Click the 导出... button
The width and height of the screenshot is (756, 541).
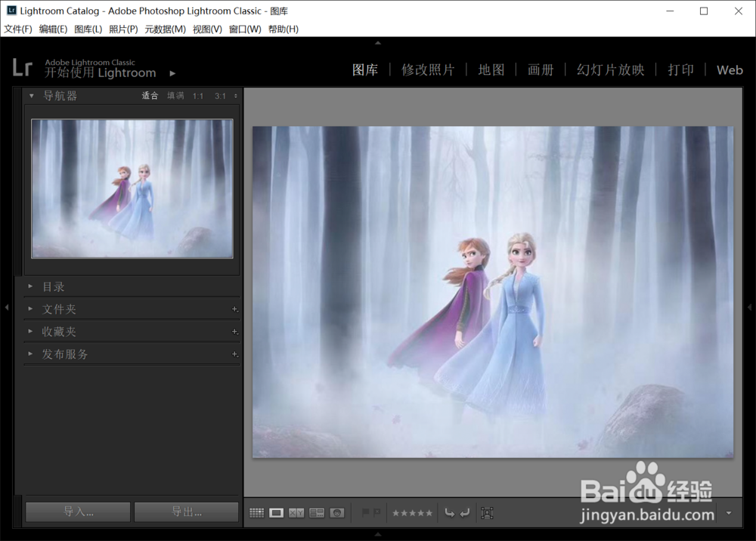click(x=187, y=512)
